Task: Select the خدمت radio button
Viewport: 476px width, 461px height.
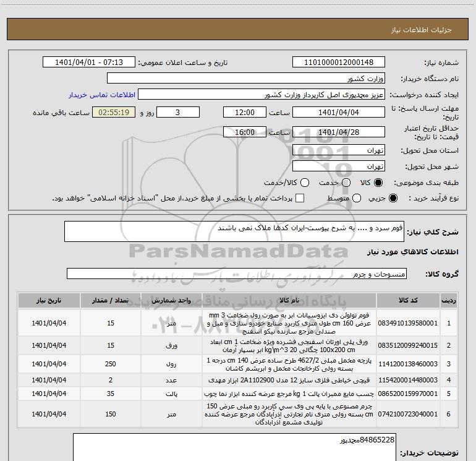Action: click(346, 183)
